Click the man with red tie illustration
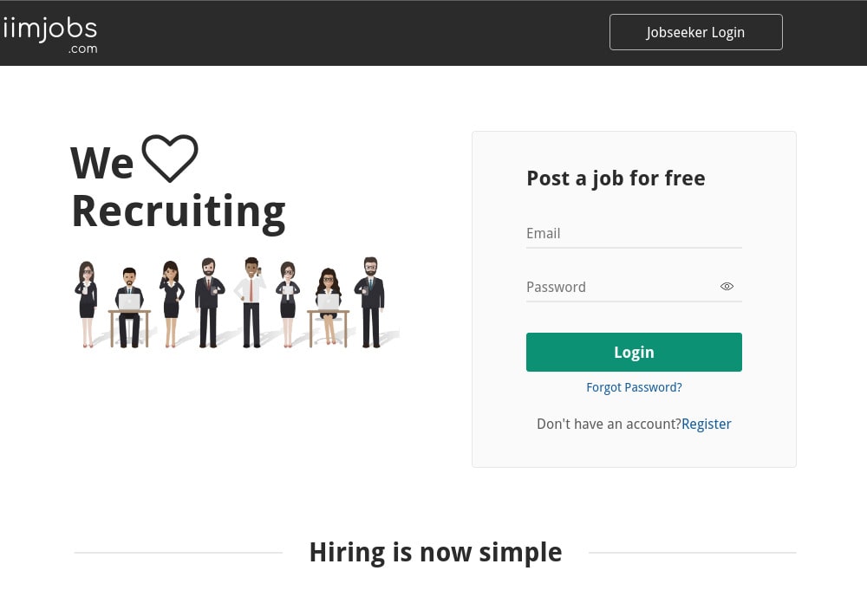The image size is (867, 616). [x=249, y=299]
